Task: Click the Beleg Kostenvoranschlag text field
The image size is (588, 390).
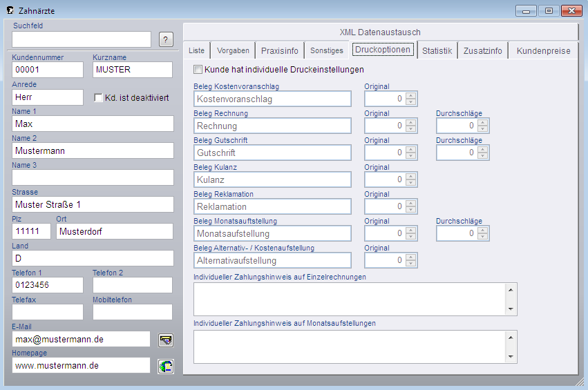Action: (273, 99)
